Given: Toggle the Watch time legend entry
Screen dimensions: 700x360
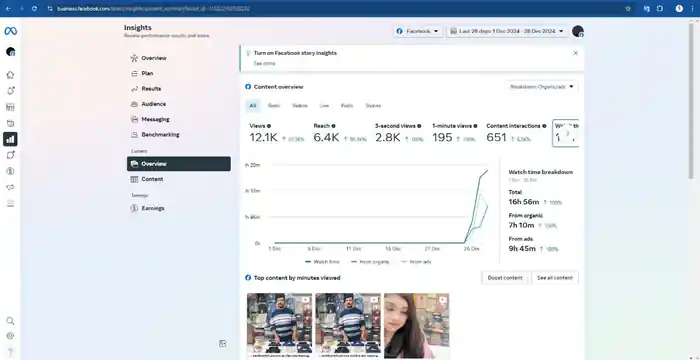Looking at the screenshot, I should (x=322, y=262).
